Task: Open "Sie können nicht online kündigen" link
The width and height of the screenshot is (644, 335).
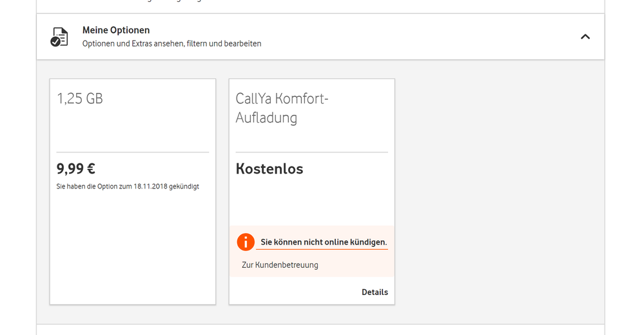Action: pyautogui.click(x=324, y=243)
